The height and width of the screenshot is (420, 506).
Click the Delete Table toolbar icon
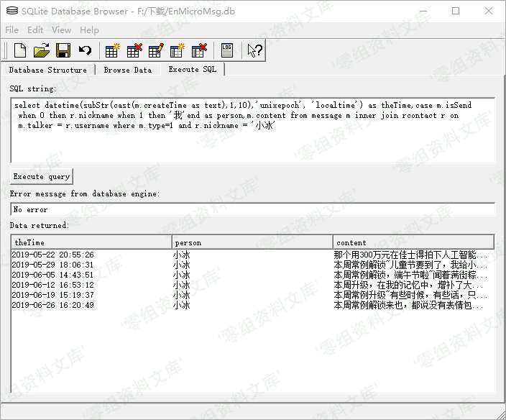tap(134, 50)
